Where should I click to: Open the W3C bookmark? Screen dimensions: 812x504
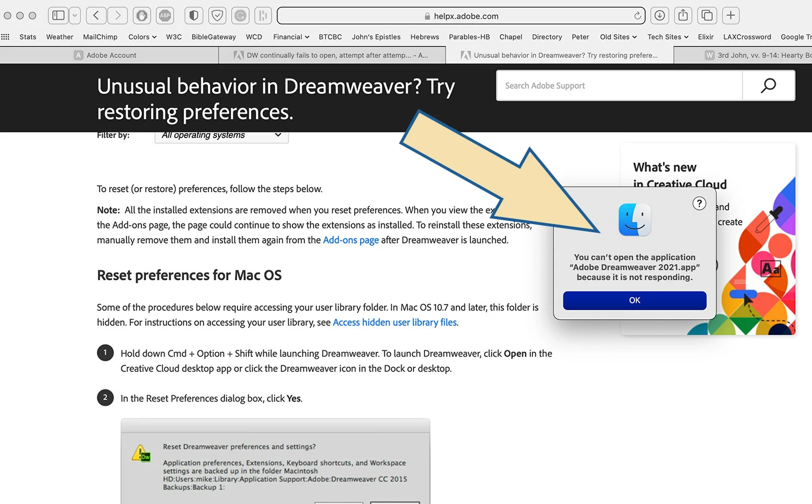tap(174, 37)
